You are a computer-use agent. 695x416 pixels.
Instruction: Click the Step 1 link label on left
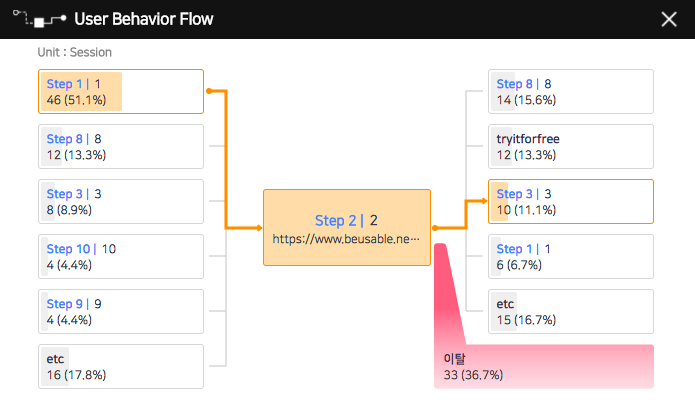(x=65, y=84)
